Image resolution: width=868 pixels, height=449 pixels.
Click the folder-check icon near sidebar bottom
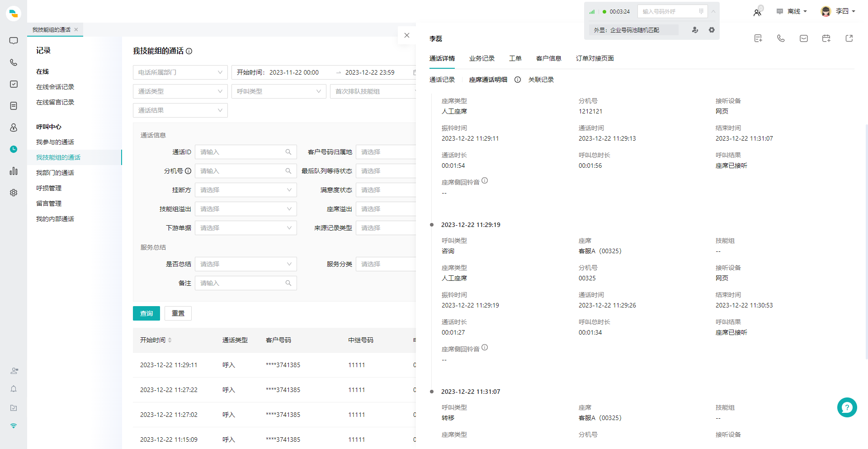14,408
